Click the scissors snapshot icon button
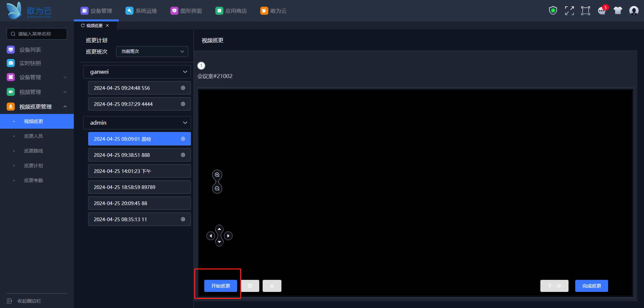This screenshot has height=308, width=644. (272, 286)
